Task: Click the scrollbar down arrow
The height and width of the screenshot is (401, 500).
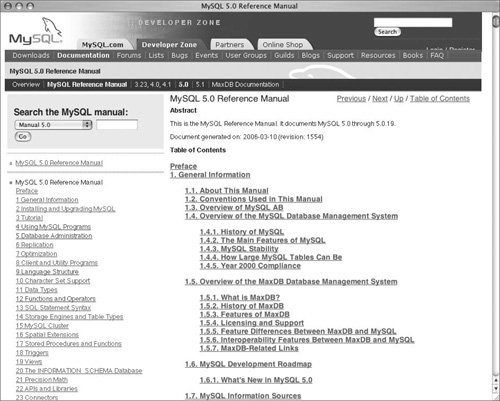Action: click(x=496, y=388)
